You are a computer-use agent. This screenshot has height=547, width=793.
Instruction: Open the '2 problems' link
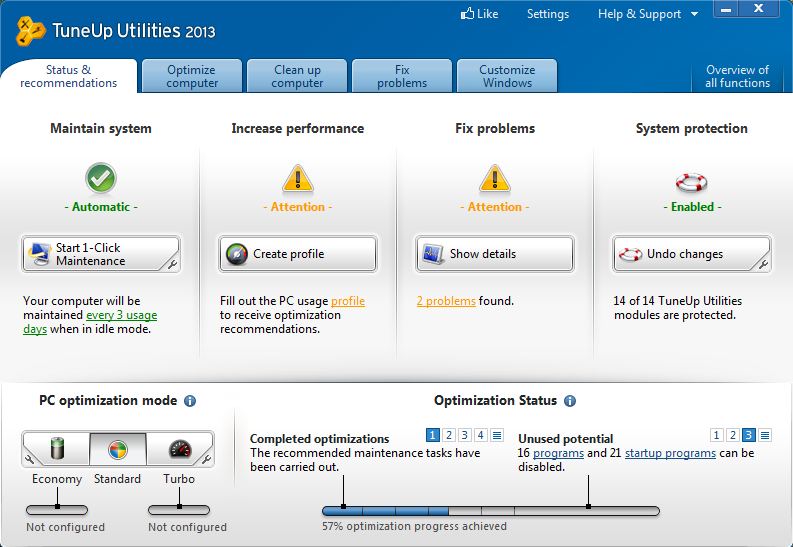[x=446, y=301]
